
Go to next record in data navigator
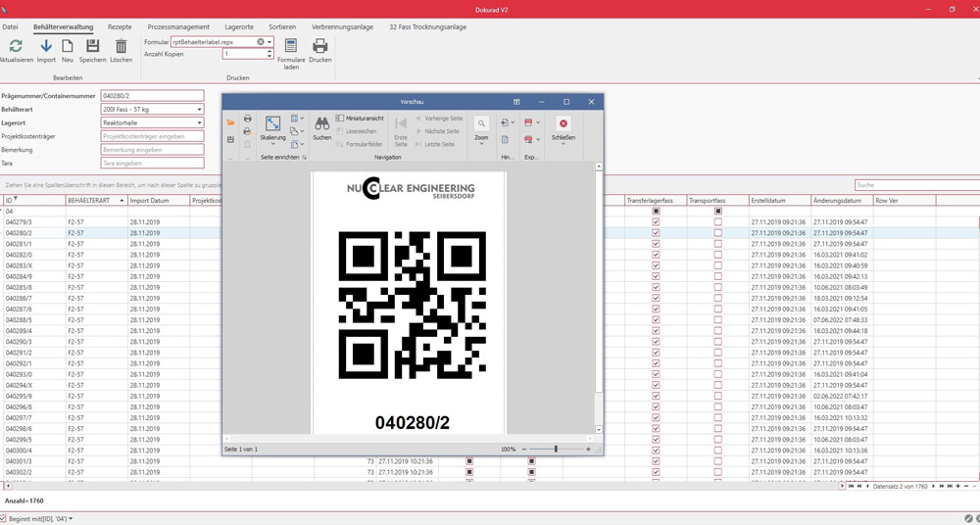pos(934,486)
